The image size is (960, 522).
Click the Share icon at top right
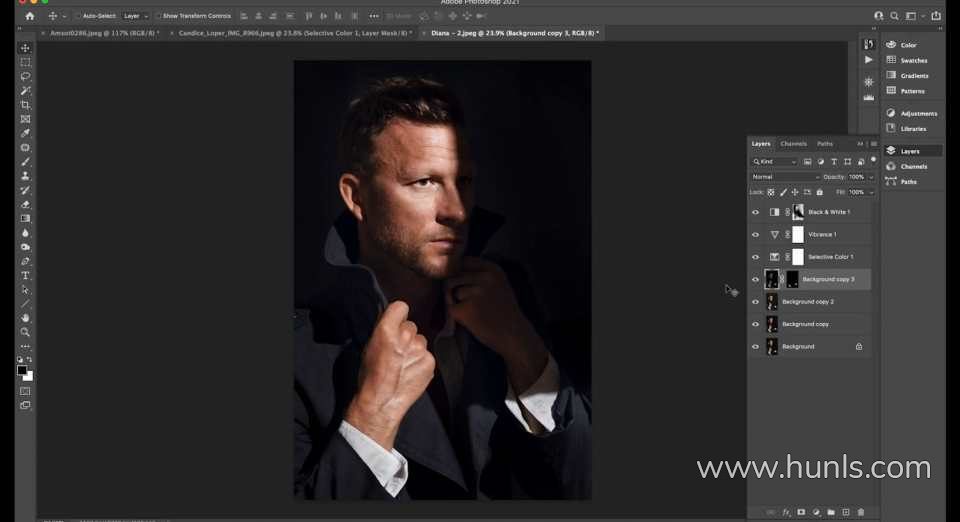pyautogui.click(x=936, y=16)
